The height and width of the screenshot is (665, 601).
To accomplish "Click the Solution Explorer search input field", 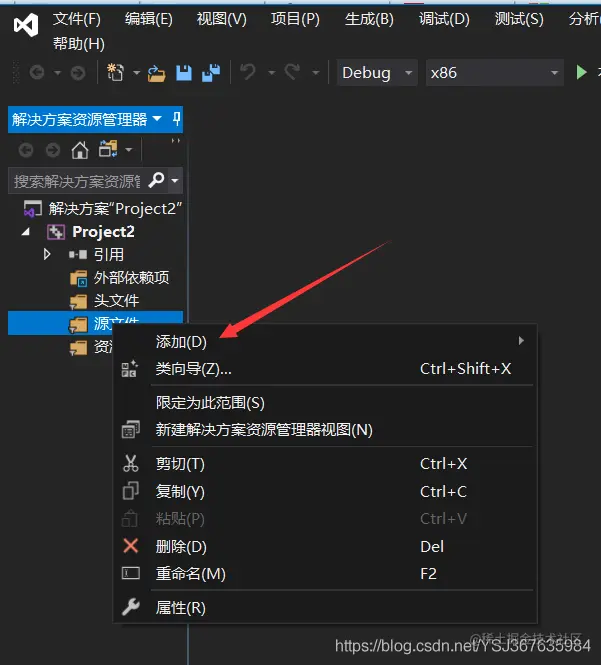I will (x=77, y=181).
